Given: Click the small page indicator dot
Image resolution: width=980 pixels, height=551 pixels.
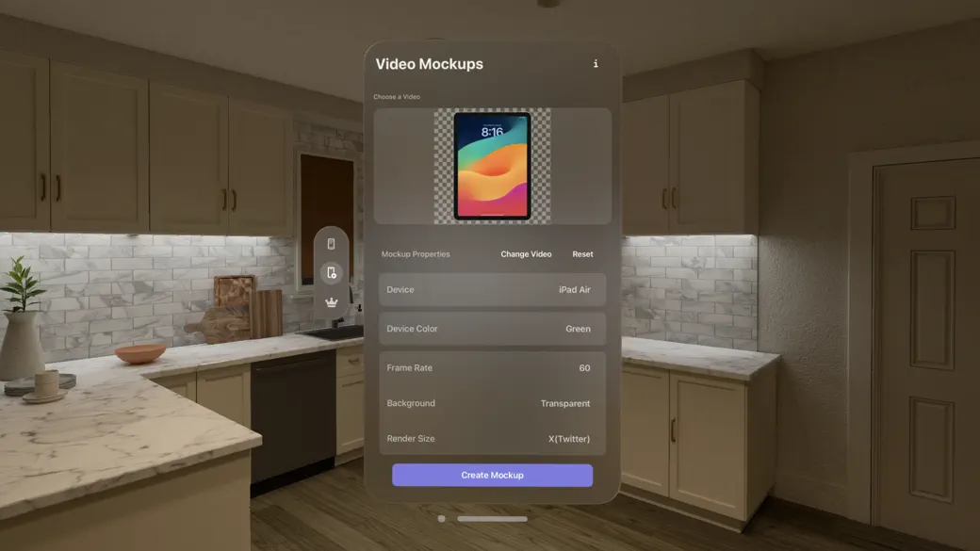Looking at the screenshot, I should (441, 517).
